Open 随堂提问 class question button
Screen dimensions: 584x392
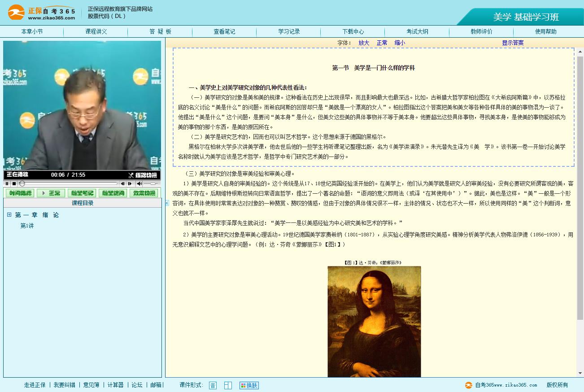[113, 193]
